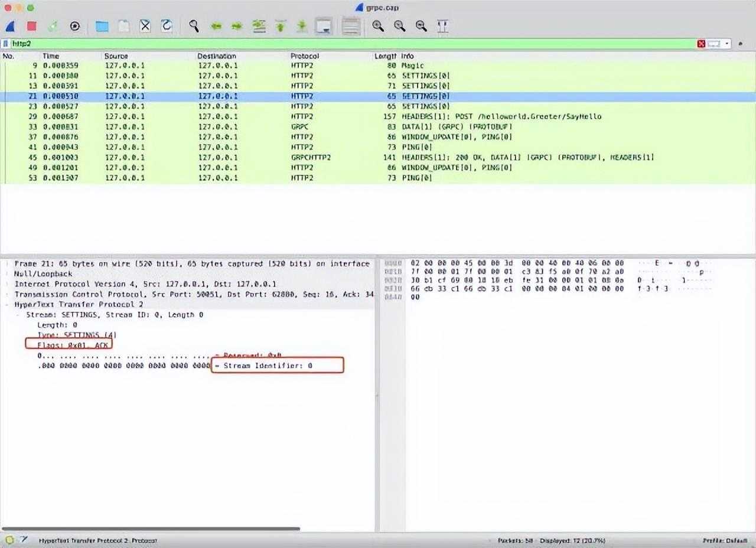The width and height of the screenshot is (756, 548).
Task: Select packet 13 SETTINGS[0] row
Action: click(378, 86)
